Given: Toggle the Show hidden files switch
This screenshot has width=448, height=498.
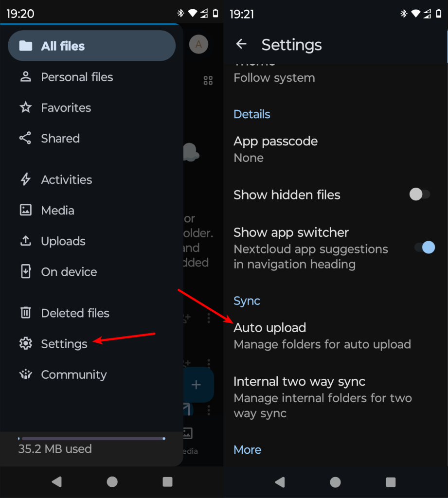Looking at the screenshot, I should (419, 195).
